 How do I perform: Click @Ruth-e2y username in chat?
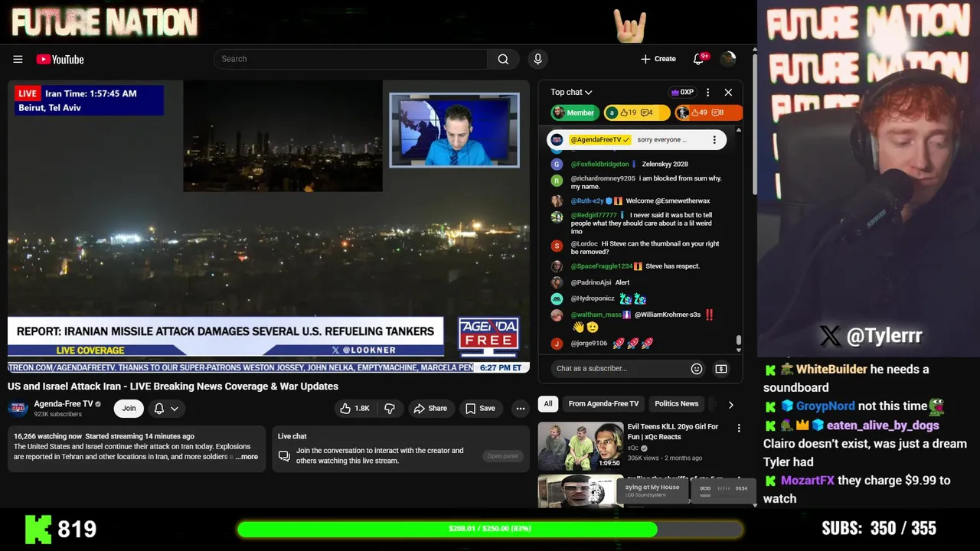click(x=587, y=201)
